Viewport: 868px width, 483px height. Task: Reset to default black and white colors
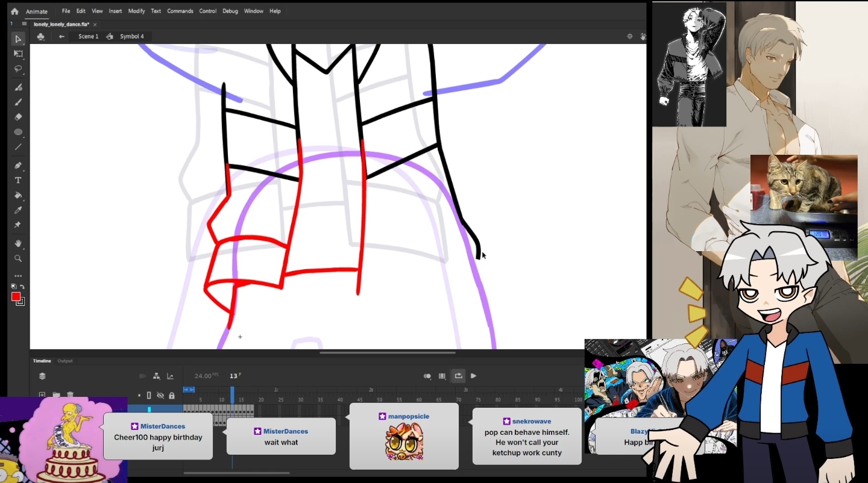pos(14,287)
